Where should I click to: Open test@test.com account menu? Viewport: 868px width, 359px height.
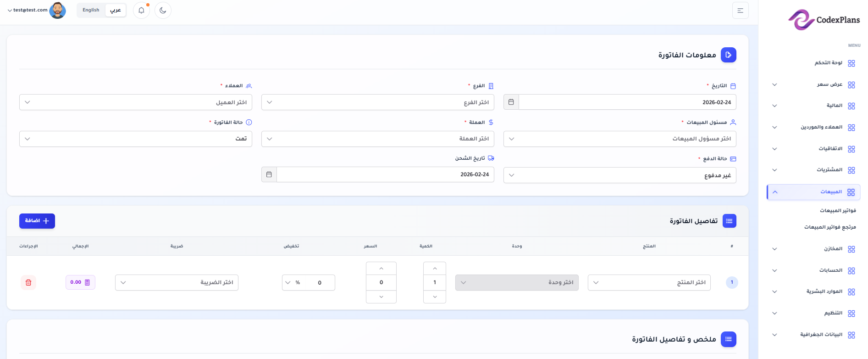(x=28, y=10)
